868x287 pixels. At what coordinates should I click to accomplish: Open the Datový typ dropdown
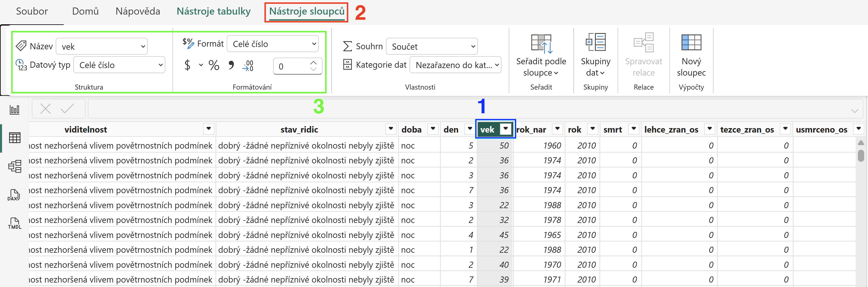click(119, 65)
